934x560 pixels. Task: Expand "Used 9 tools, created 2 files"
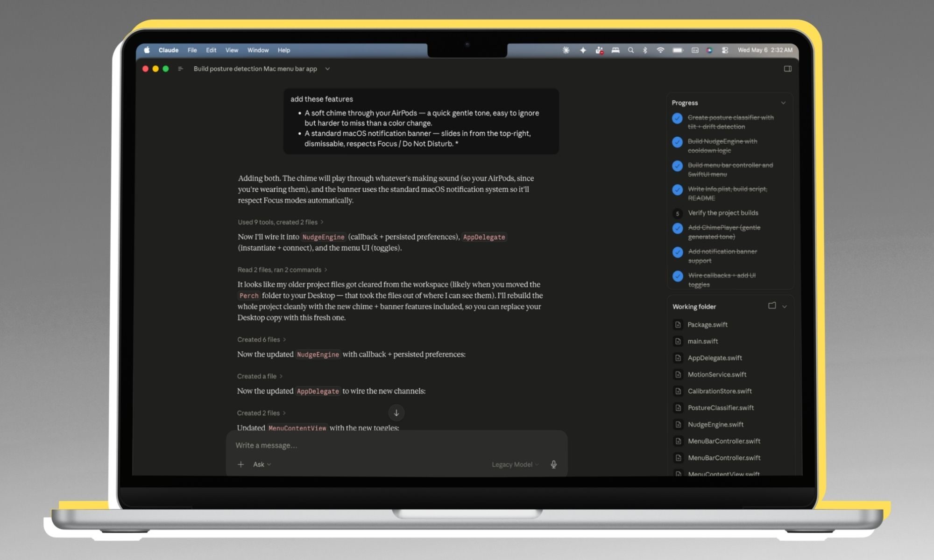pyautogui.click(x=280, y=222)
